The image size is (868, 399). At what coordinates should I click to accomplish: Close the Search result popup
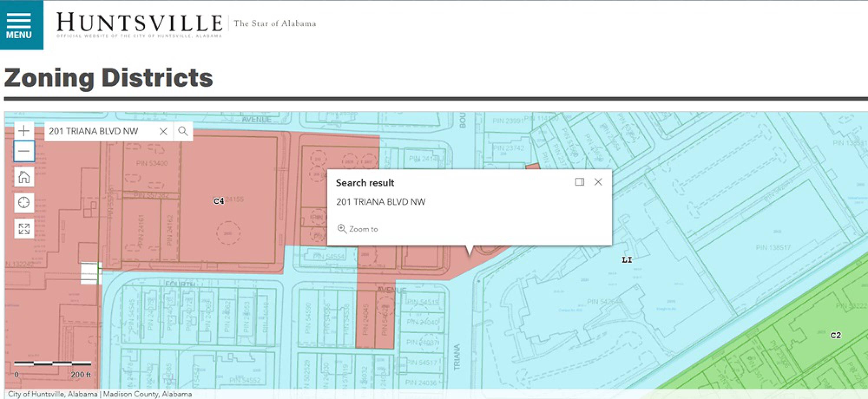click(x=598, y=182)
